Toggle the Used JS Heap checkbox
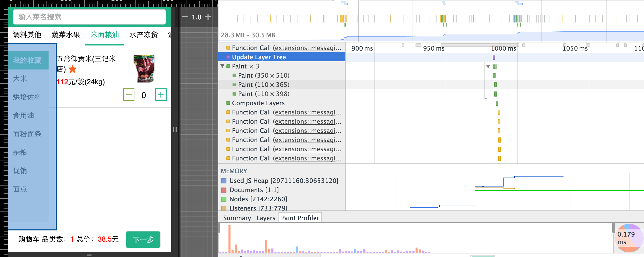This screenshot has width=644, height=257. click(x=224, y=181)
